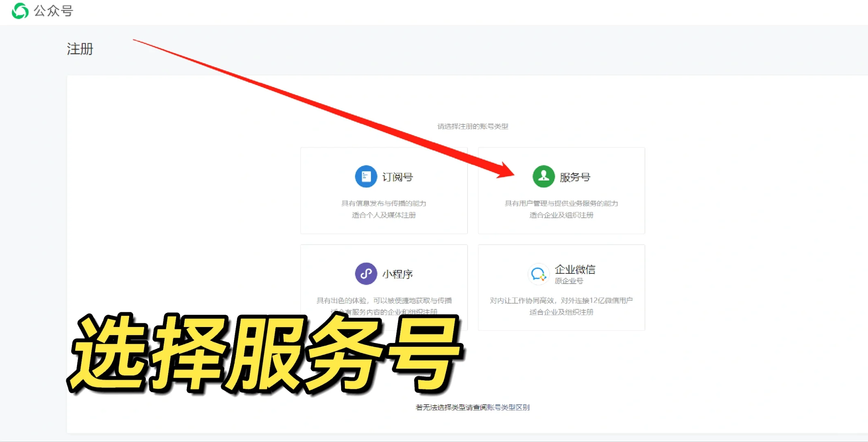Click 企业微信 description 对内让工作协同高效
The image size is (868, 442).
coord(561,300)
